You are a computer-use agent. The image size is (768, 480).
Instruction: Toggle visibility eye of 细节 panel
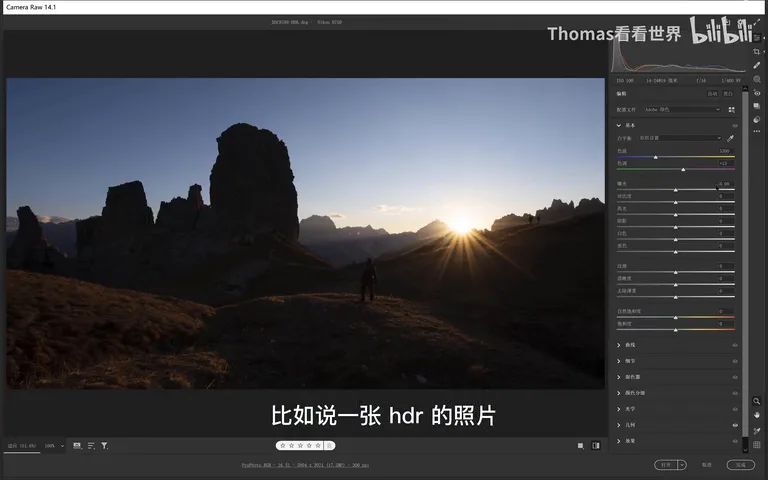click(735, 361)
